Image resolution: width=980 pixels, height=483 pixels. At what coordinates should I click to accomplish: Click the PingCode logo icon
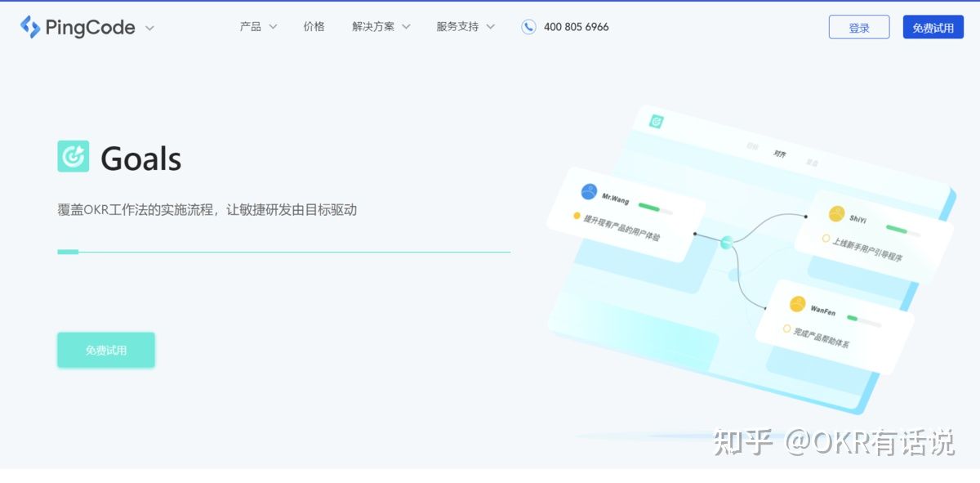30,27
